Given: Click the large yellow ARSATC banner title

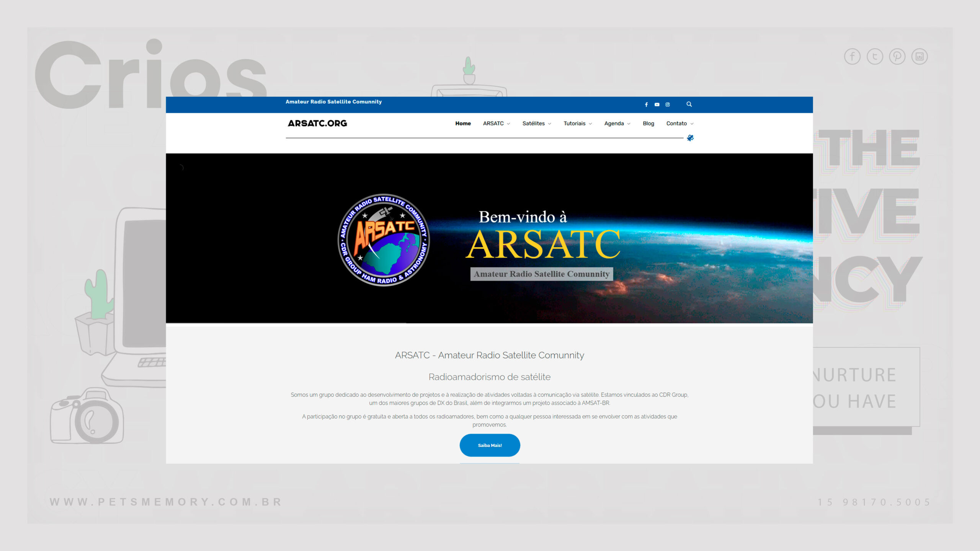Looking at the screenshot, I should pyautogui.click(x=542, y=245).
